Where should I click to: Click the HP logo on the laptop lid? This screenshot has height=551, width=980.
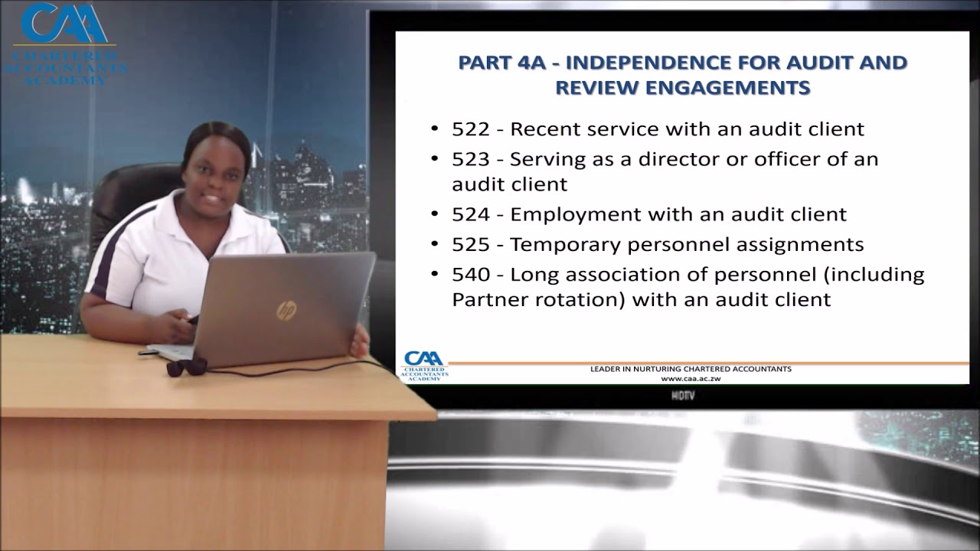point(286,311)
